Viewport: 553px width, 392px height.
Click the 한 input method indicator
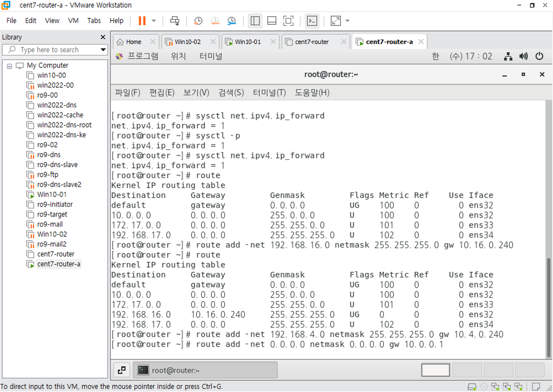pyautogui.click(x=435, y=56)
